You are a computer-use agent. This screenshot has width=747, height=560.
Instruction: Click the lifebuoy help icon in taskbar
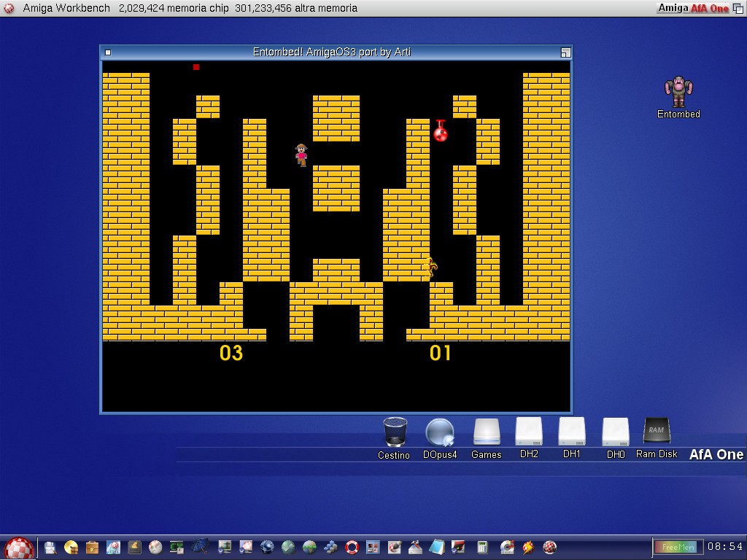click(x=352, y=547)
